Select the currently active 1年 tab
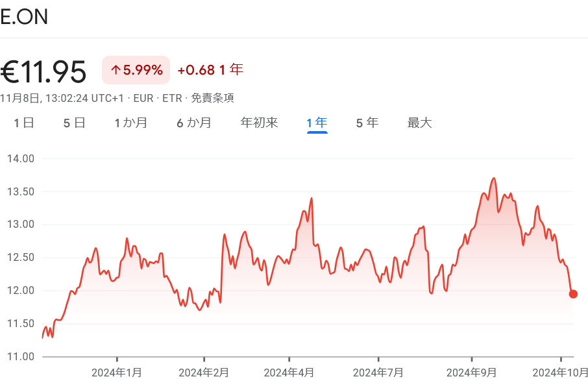588x392 pixels. pyautogui.click(x=315, y=122)
